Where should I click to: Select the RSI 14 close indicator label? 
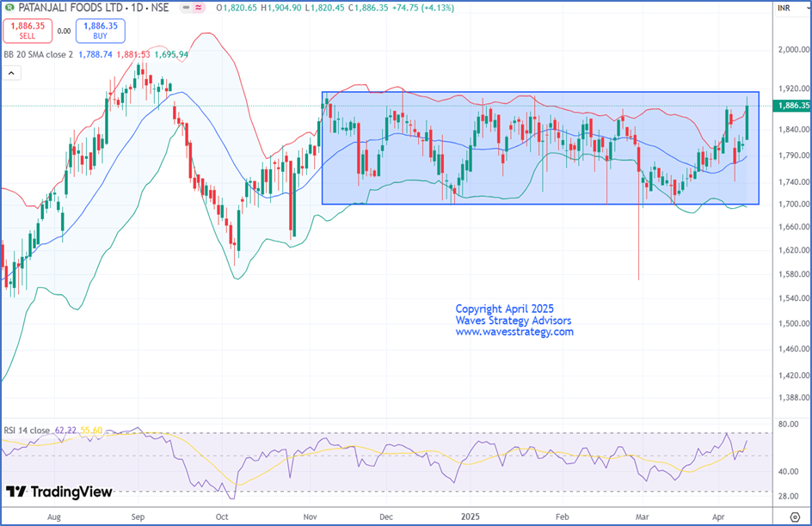(27, 431)
